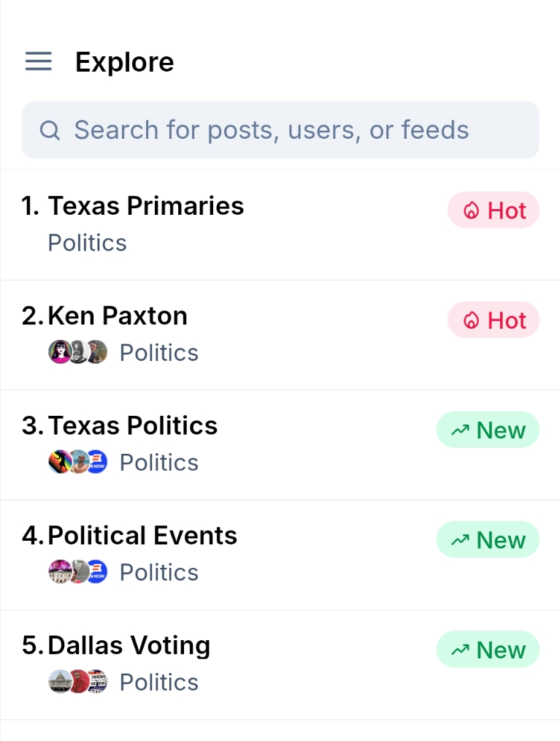Open the Ken Paxton trending topic
This screenshot has height=741, width=560.
coord(118,316)
